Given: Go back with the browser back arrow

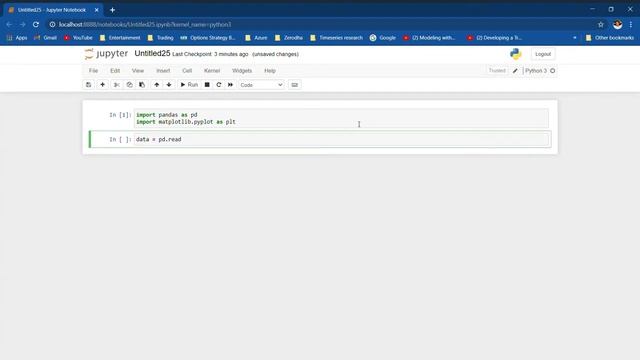Looking at the screenshot, I should [9, 24].
